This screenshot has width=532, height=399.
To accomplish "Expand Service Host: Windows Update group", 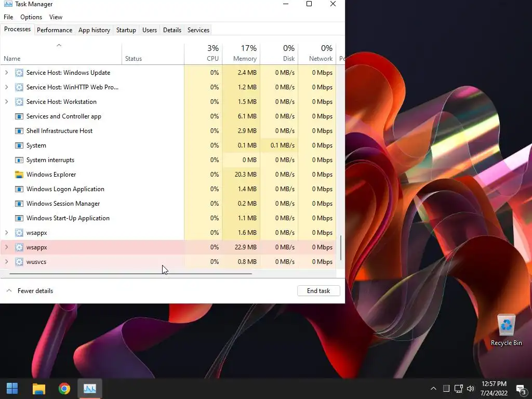I will tap(6, 73).
